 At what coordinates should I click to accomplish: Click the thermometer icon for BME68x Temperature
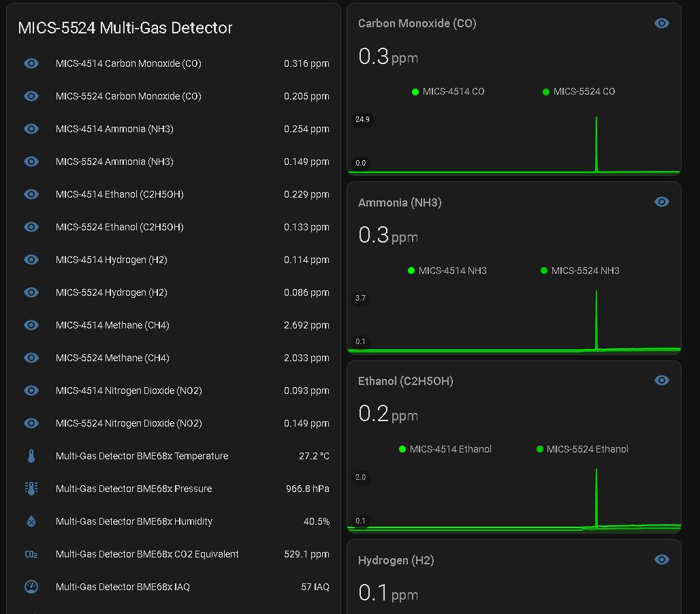[31, 456]
